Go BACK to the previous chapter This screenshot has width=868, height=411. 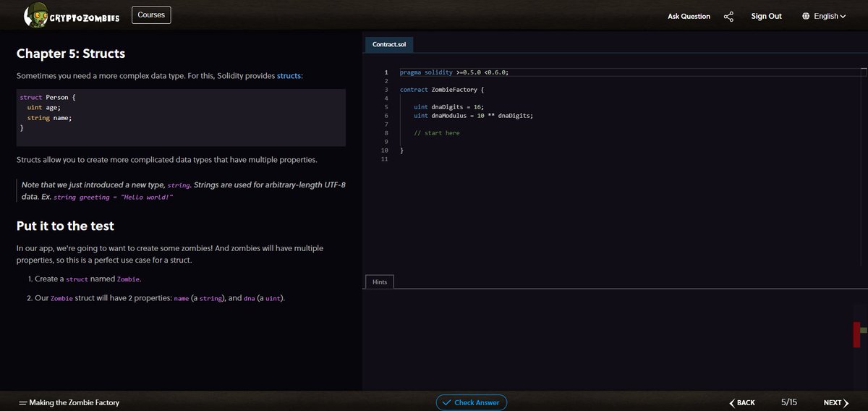[742, 402]
